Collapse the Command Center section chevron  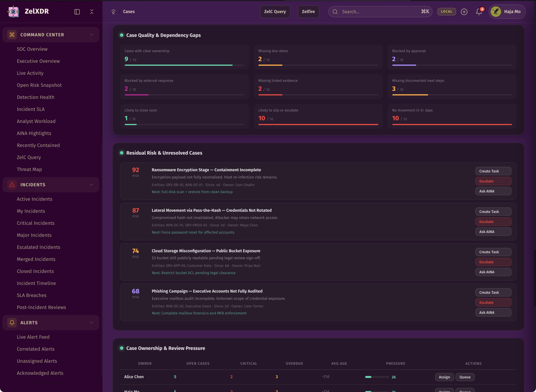click(92, 35)
